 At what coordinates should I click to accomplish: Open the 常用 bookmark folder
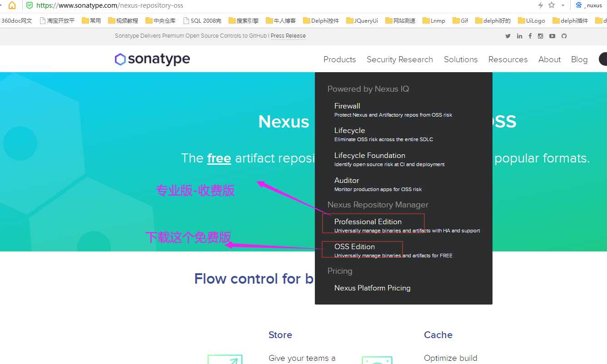tap(91, 20)
